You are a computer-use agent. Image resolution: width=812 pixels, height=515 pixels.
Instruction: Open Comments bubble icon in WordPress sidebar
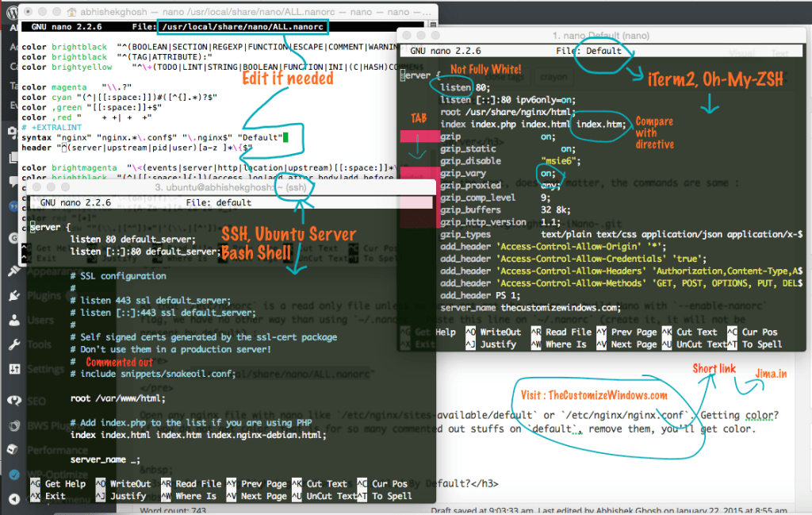(x=13, y=182)
